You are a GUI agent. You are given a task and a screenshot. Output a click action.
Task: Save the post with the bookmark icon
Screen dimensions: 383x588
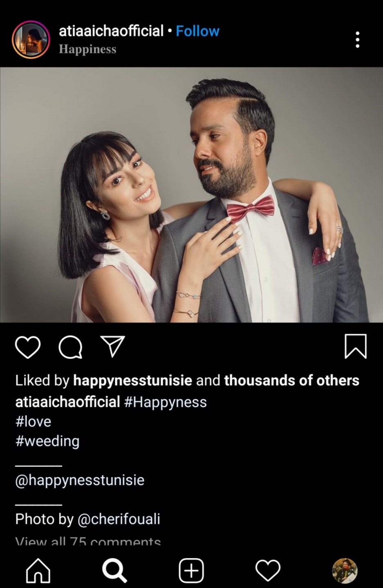pyautogui.click(x=356, y=346)
